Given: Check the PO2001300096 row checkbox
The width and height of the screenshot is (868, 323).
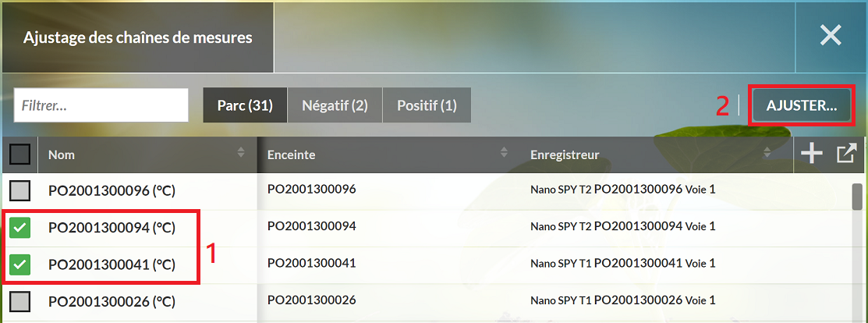Looking at the screenshot, I should pyautogui.click(x=20, y=190).
